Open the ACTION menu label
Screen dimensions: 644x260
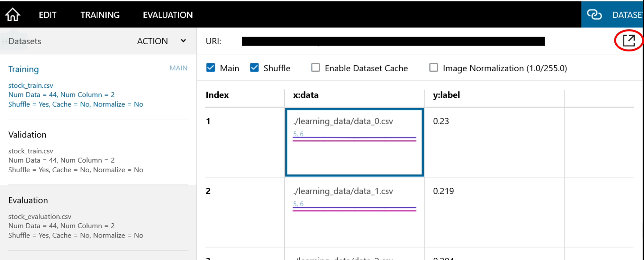click(152, 41)
